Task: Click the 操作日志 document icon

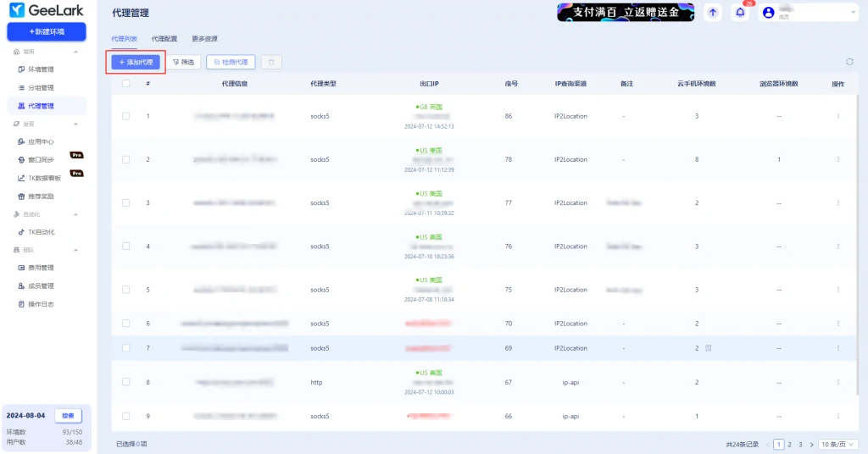Action: click(x=21, y=304)
